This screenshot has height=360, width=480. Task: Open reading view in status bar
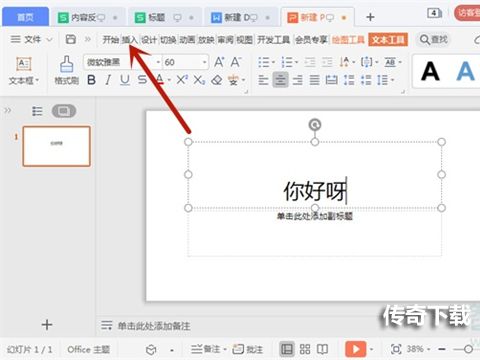coord(322,349)
